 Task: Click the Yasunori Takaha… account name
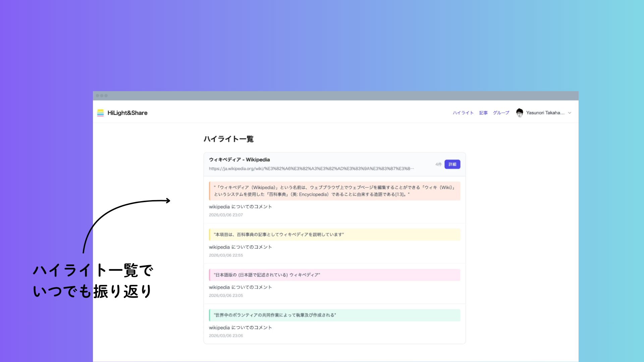[545, 113]
